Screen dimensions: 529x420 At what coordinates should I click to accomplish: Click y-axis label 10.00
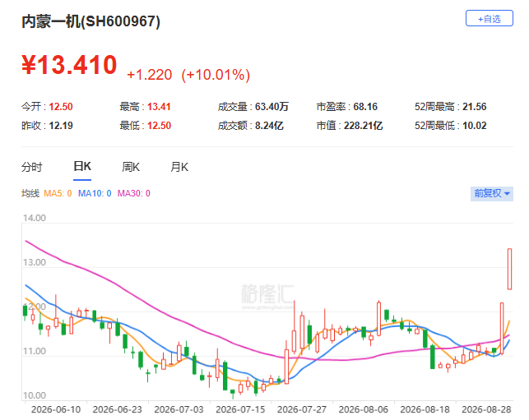point(35,395)
